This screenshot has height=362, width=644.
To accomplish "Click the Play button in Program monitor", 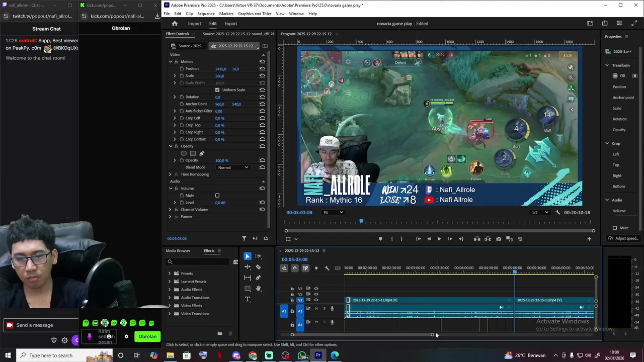I will tap(439, 239).
